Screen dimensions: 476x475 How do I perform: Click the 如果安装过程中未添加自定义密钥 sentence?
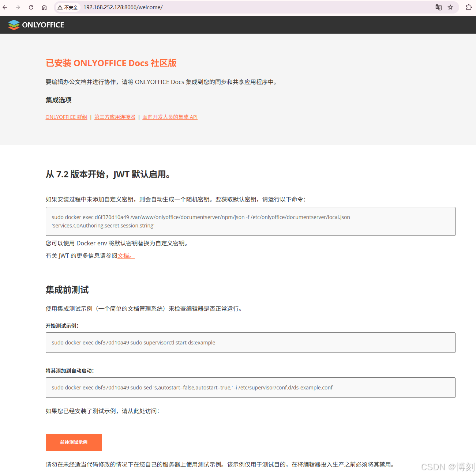(x=176, y=199)
